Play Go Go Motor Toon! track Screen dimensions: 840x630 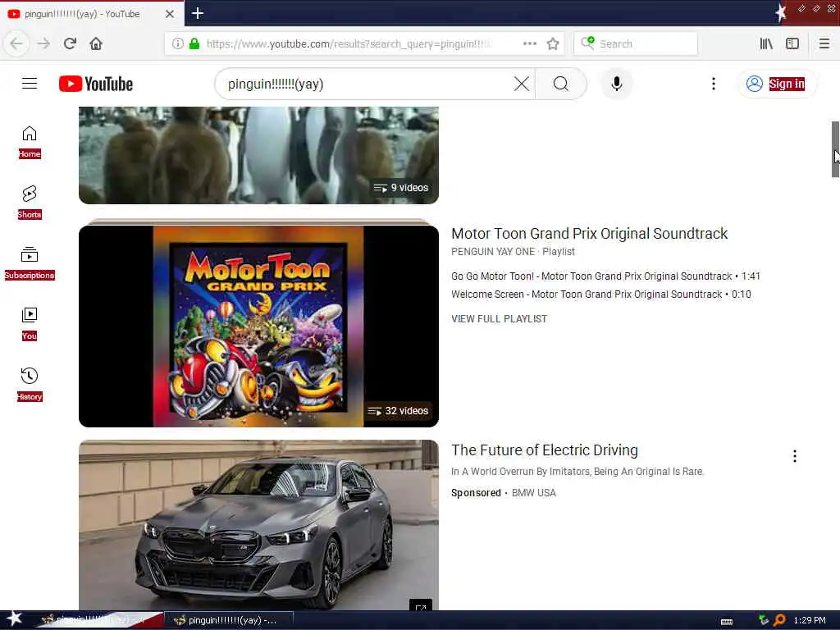(x=605, y=276)
